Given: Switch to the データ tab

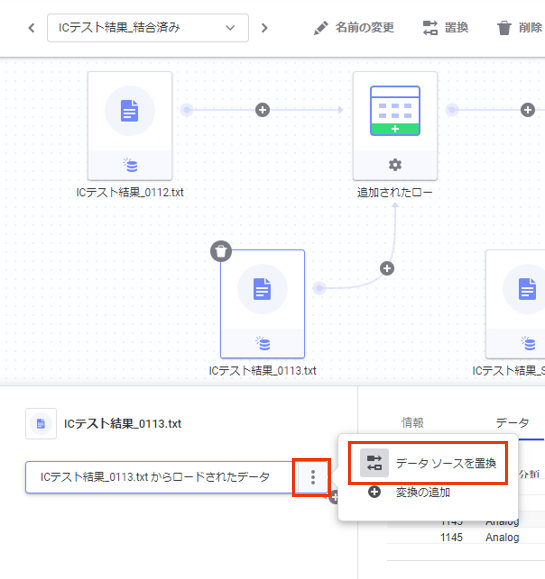Looking at the screenshot, I should pyautogui.click(x=513, y=422).
